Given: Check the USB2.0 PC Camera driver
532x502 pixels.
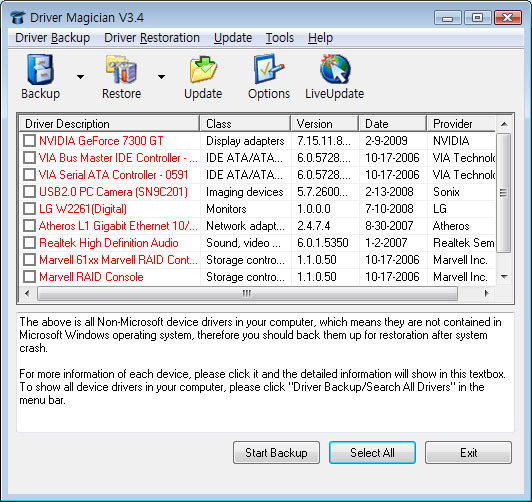Looking at the screenshot, I should tap(30, 192).
